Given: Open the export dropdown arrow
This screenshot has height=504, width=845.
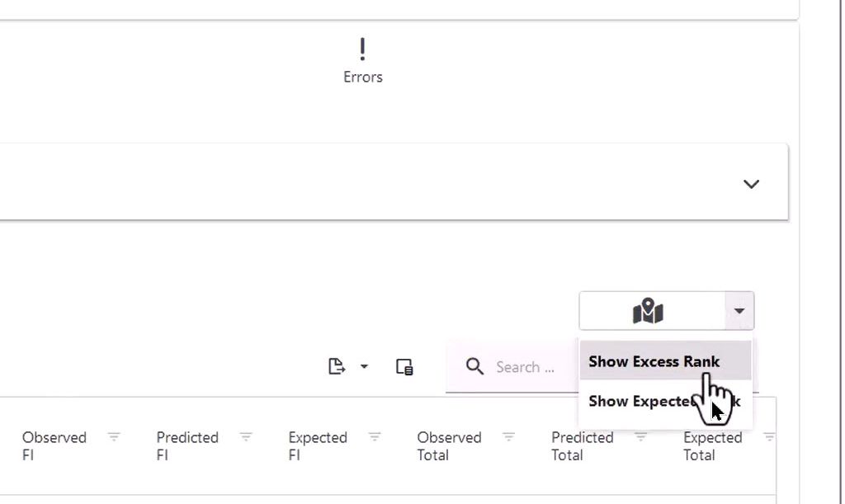Looking at the screenshot, I should point(364,366).
